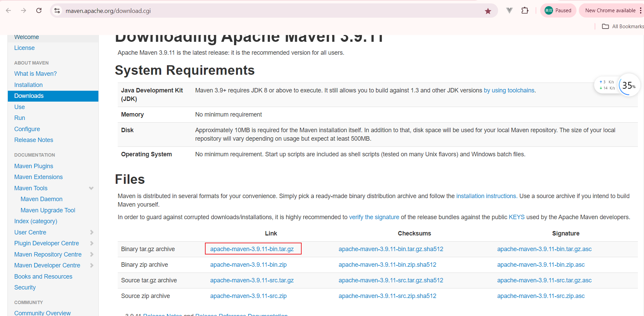Open Maven Plugins documentation
644x316 pixels.
coord(34,166)
